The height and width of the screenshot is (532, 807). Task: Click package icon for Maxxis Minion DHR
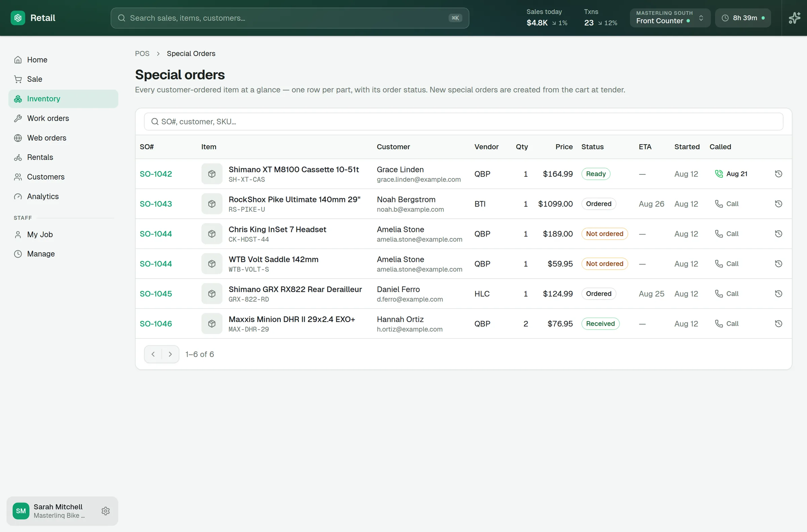[x=212, y=324]
